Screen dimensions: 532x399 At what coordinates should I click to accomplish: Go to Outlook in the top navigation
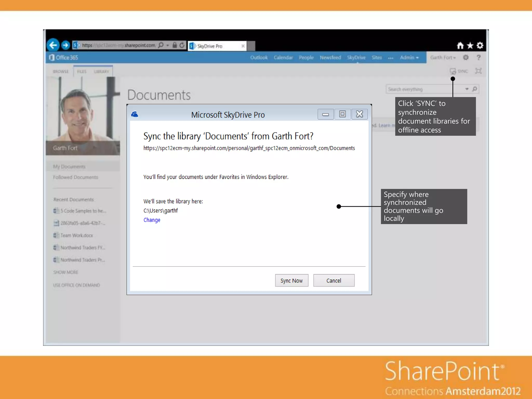tap(259, 57)
